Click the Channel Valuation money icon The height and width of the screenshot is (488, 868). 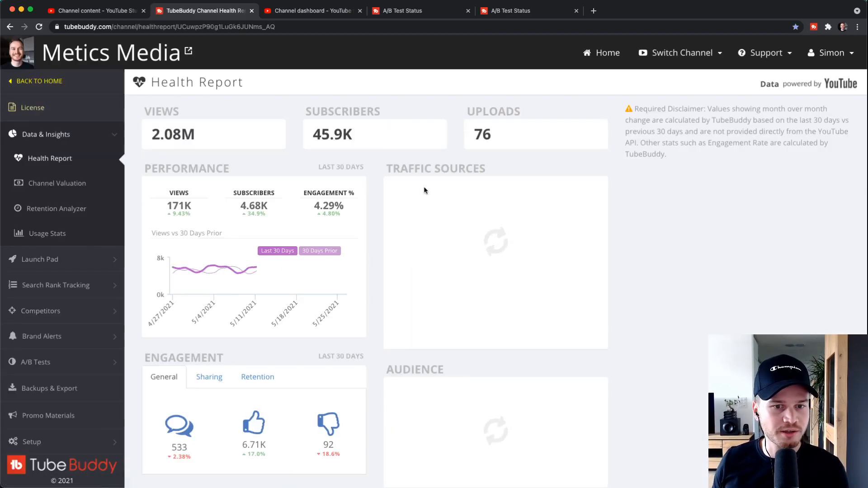point(19,183)
